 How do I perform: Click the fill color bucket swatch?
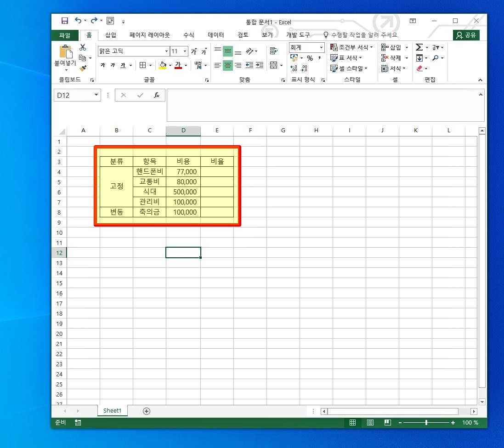pyautogui.click(x=163, y=65)
